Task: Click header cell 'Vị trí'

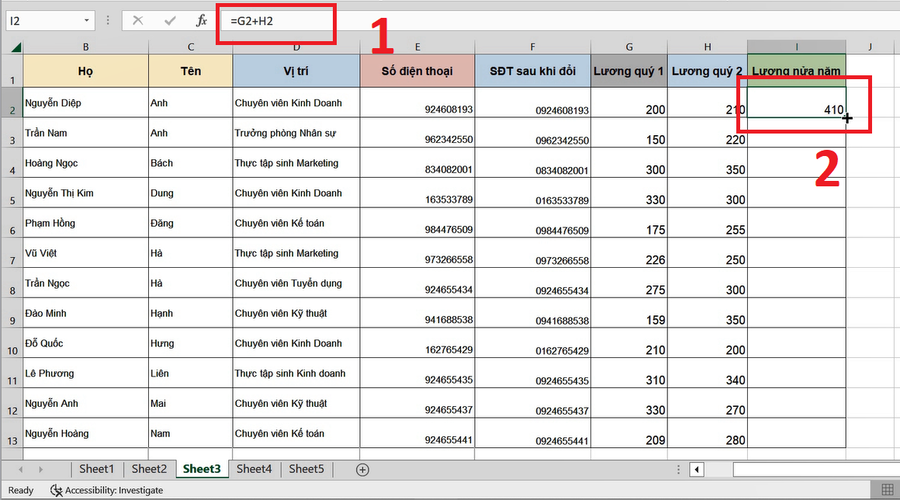Action: (296, 71)
